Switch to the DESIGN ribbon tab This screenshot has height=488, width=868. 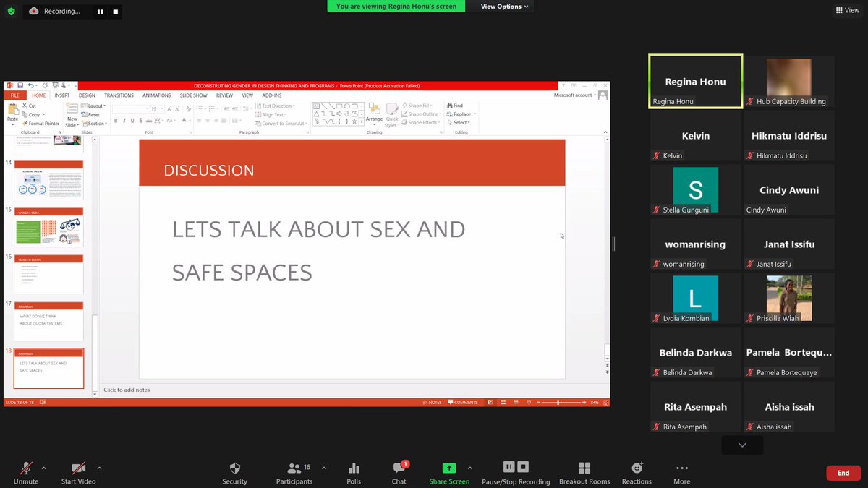pyautogui.click(x=87, y=95)
